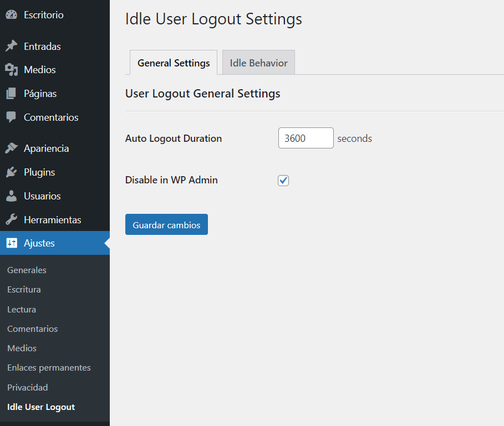This screenshot has height=426, width=504.
Task: Click the Entradas pushpin icon
Action: pos(12,46)
